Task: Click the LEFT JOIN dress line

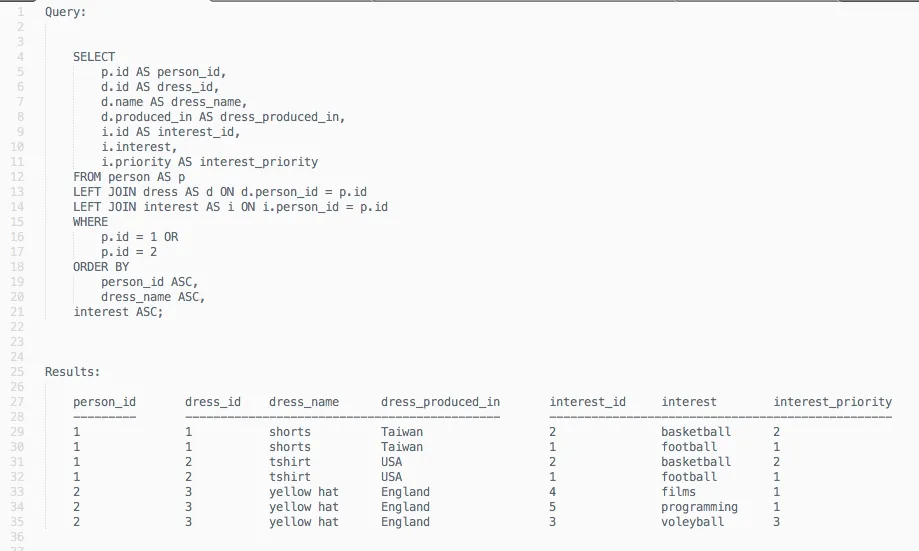Action: [213, 192]
